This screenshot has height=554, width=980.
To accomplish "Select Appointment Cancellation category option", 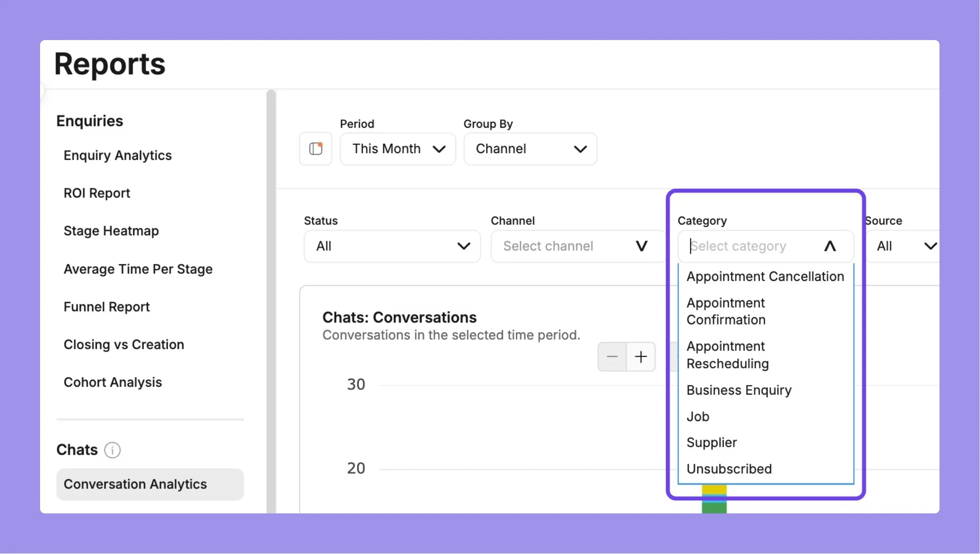I will [765, 277].
